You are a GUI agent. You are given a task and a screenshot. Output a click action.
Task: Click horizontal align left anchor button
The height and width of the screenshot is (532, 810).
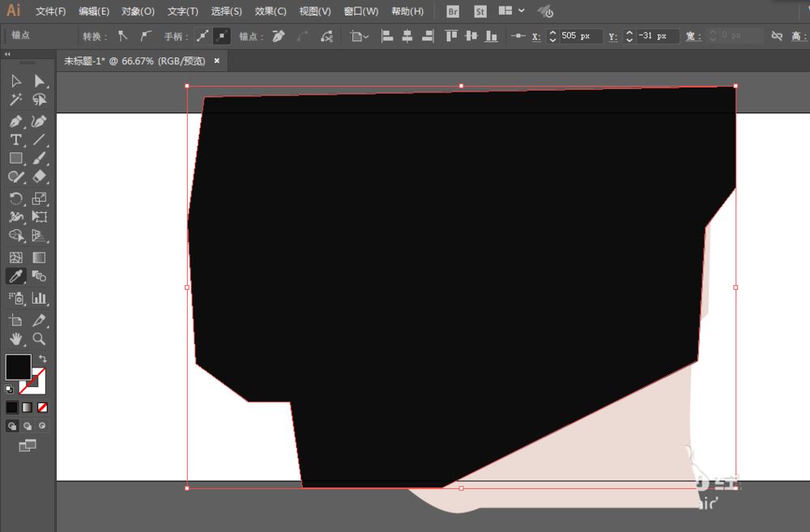click(x=387, y=36)
